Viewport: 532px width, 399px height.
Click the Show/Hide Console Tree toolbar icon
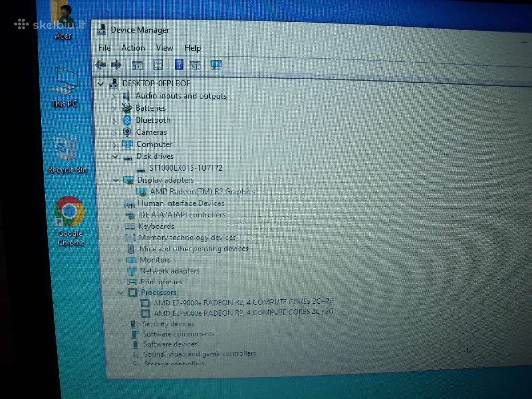137,65
